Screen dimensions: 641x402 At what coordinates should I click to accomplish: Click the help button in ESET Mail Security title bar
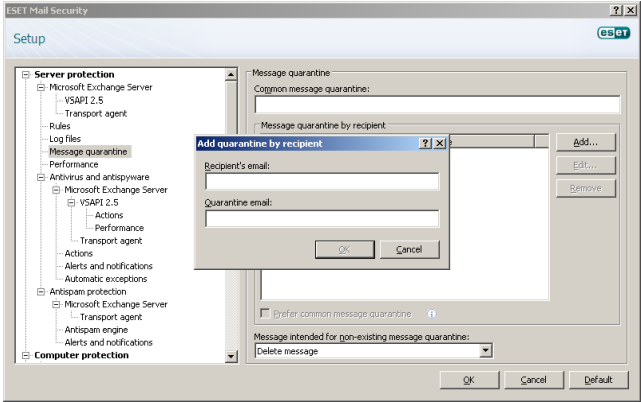[x=616, y=10]
